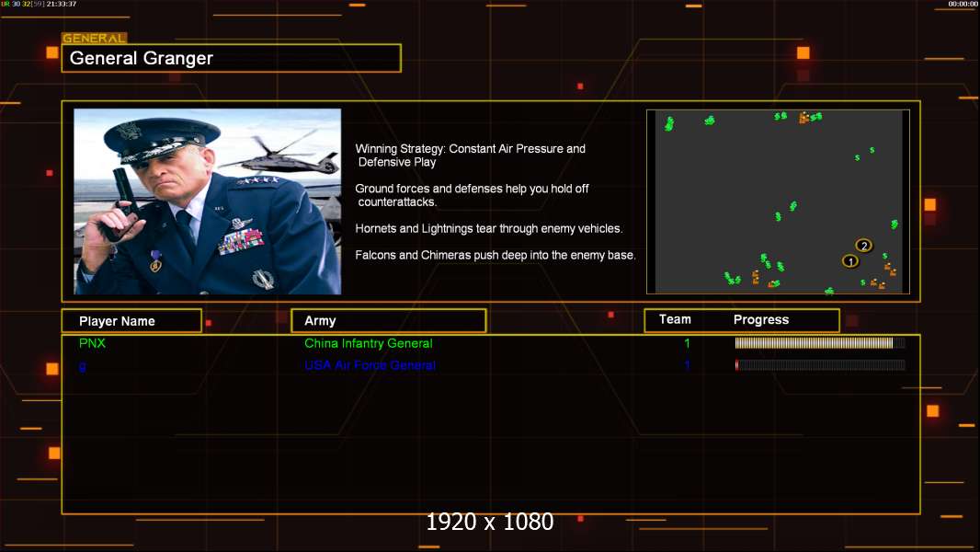This screenshot has height=552, width=980.
Task: Click the Army column header
Action: click(389, 321)
